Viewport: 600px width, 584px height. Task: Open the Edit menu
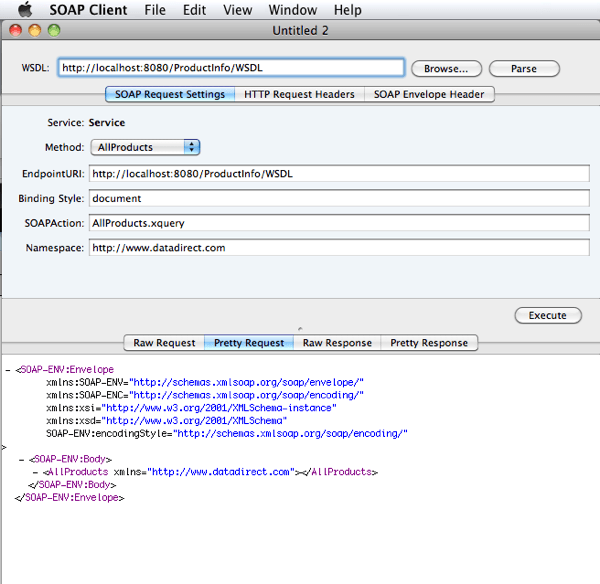click(x=195, y=10)
